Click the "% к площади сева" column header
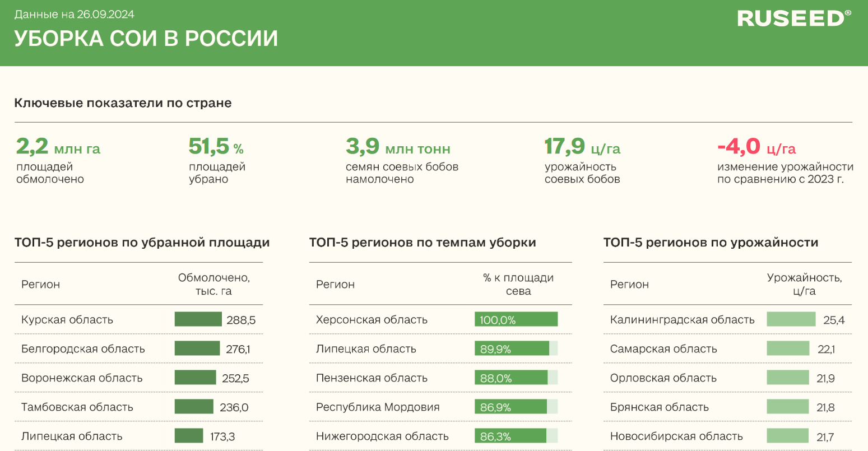The width and height of the screenshot is (868, 451). pyautogui.click(x=518, y=285)
